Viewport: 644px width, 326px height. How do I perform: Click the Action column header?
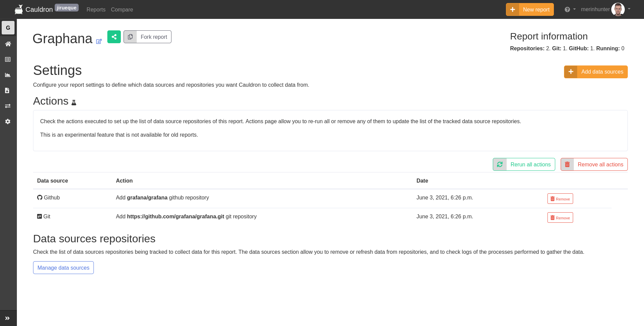pos(124,181)
